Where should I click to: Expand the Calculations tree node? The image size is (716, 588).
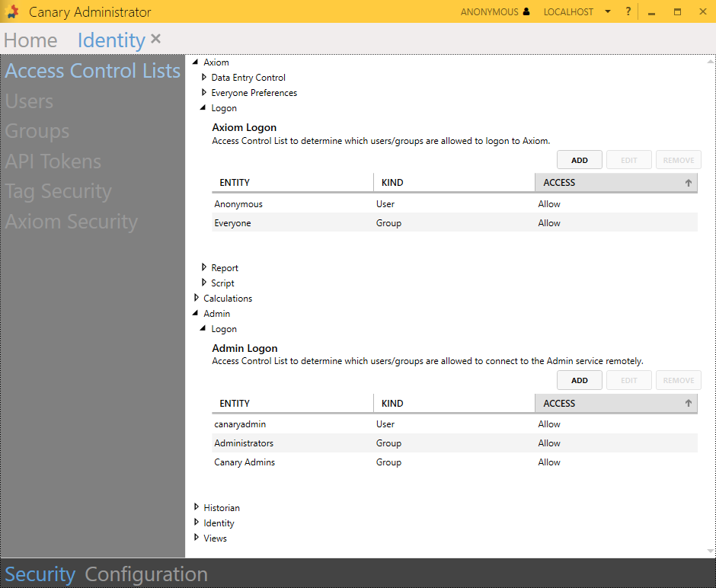197,298
